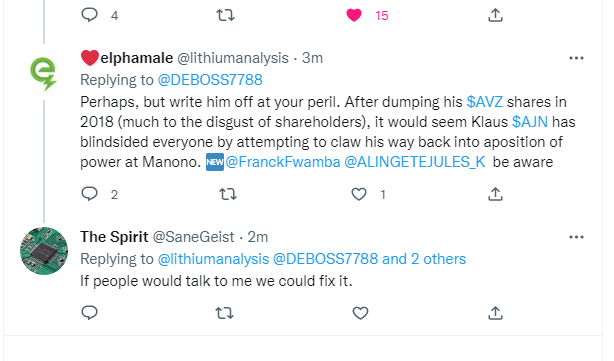Retweet elphamale's tweet about Klaus

[x=228, y=194]
